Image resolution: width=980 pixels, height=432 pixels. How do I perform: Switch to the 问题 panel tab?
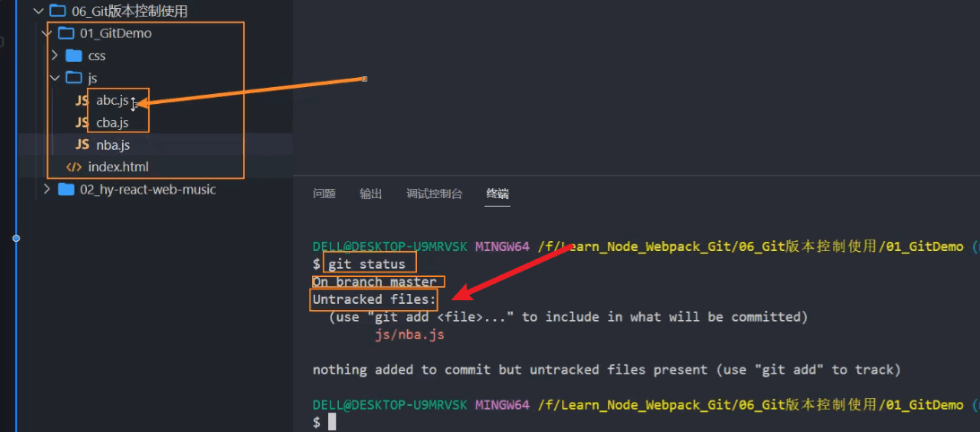pos(324,194)
